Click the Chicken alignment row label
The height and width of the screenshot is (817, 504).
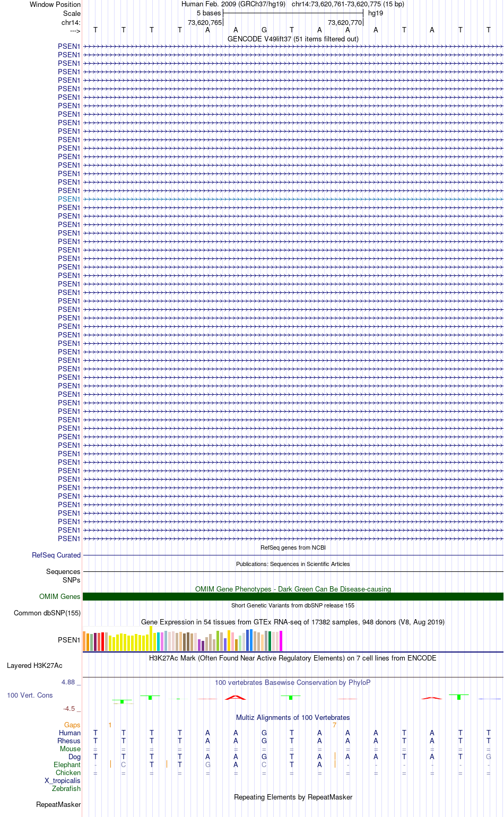pos(68,773)
